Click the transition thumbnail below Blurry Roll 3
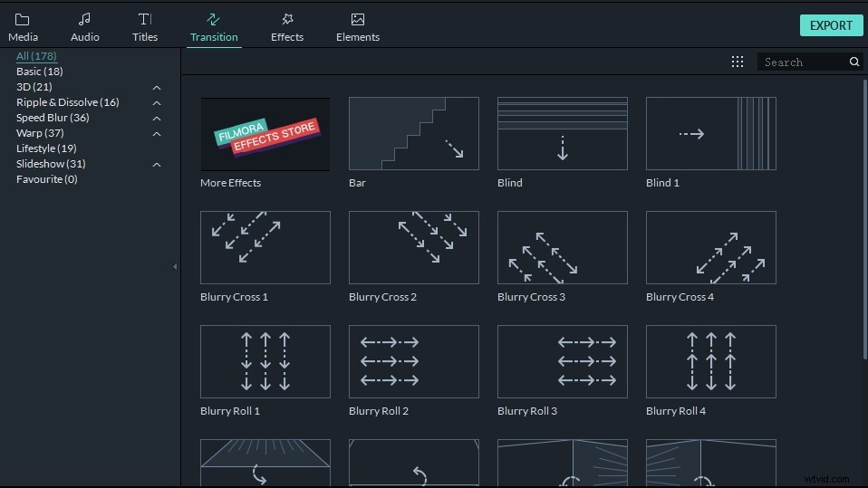868x488 pixels. point(563,464)
